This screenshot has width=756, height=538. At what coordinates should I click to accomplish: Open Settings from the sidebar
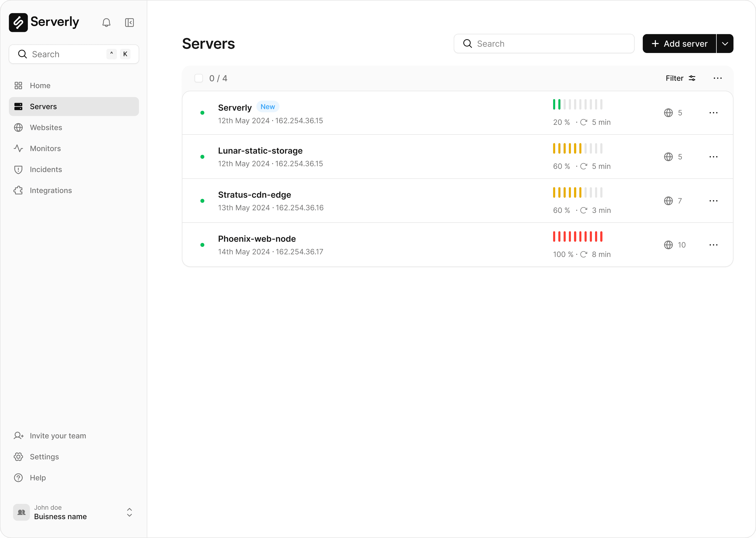(44, 457)
